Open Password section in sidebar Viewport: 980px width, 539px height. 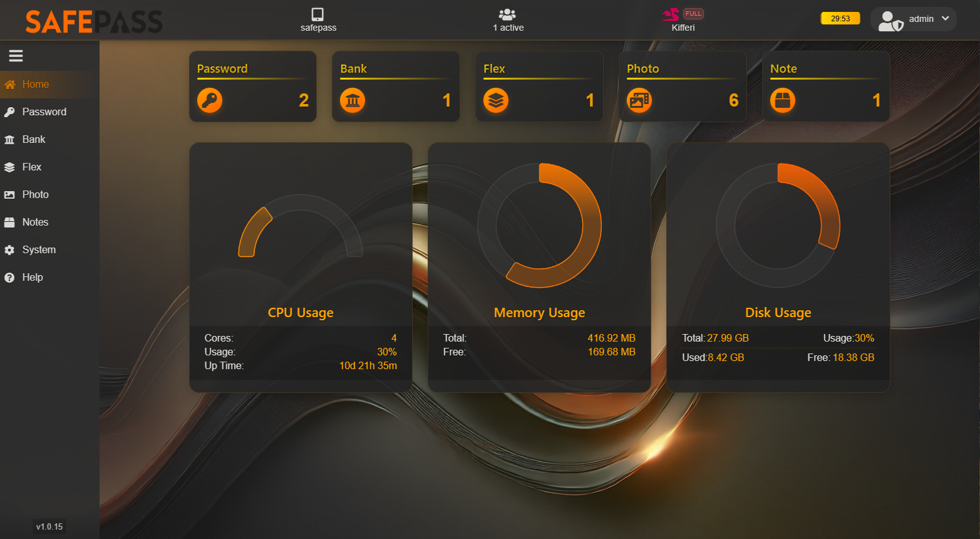(x=44, y=112)
